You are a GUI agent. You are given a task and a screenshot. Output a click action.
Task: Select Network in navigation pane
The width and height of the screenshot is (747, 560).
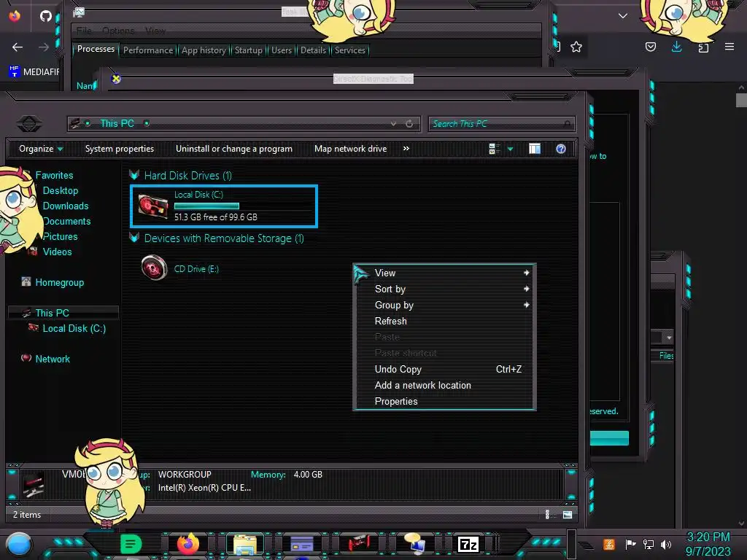click(53, 359)
